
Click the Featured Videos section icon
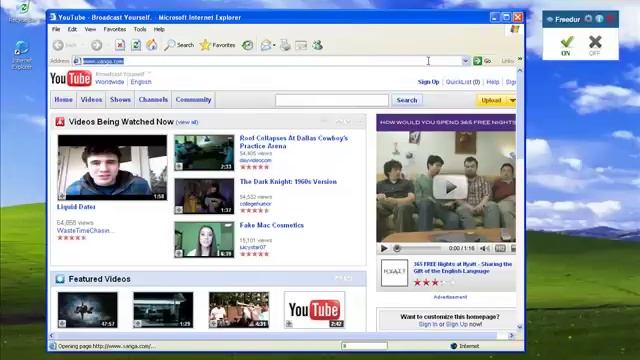coord(60,279)
